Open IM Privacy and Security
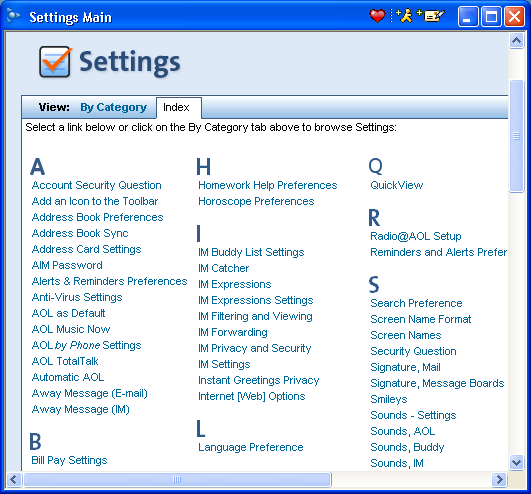The height and width of the screenshot is (494, 531). 255,348
